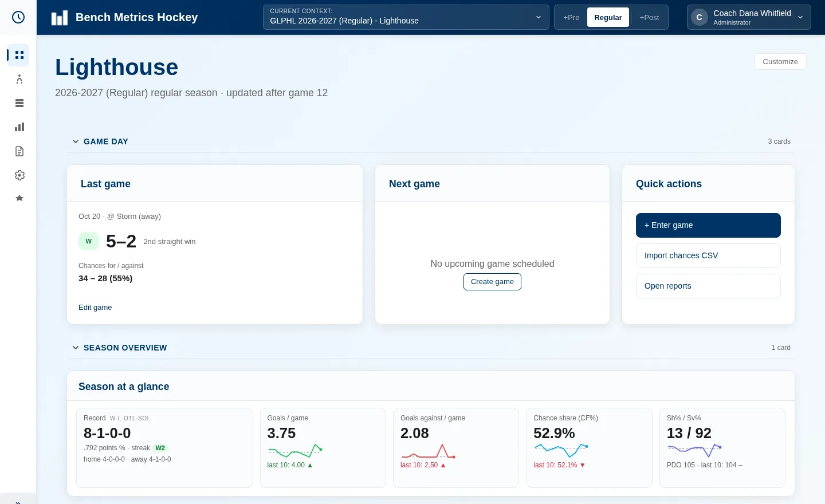Click the Sh% / Sv% sparkline
Image resolution: width=825 pixels, height=504 pixels.
[x=694, y=451]
